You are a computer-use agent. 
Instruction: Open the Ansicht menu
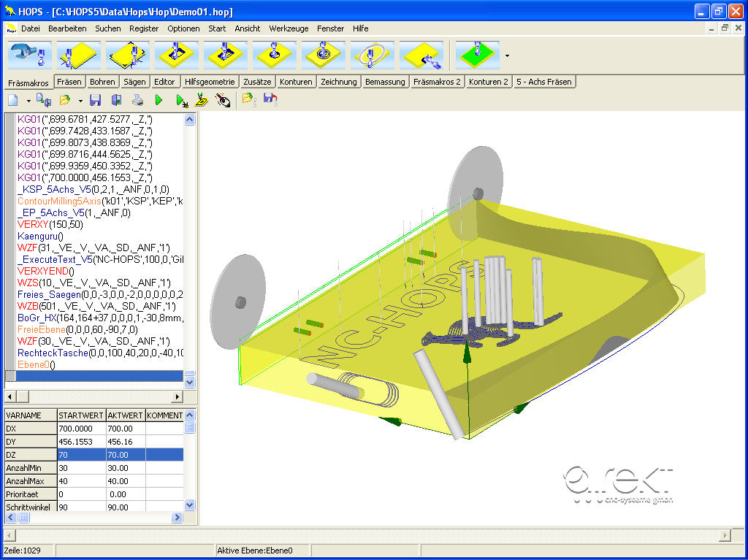[247, 28]
